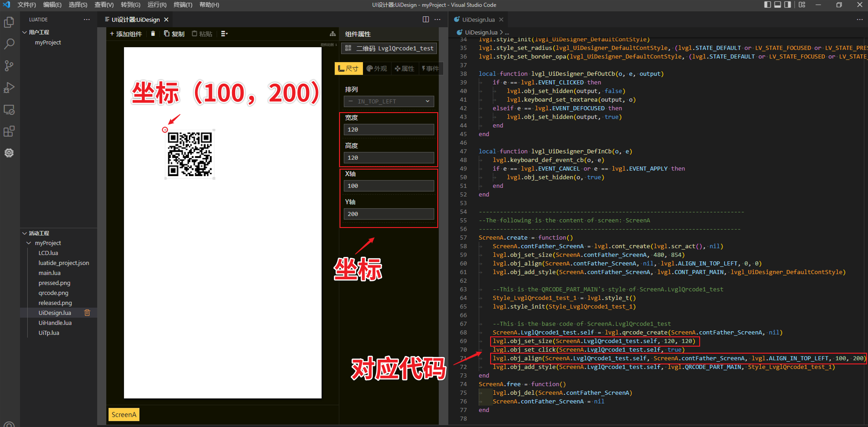This screenshot has width=868, height=427.
Task: Open the IN_TOP_LEFT alignment dropdown
Action: 389,101
